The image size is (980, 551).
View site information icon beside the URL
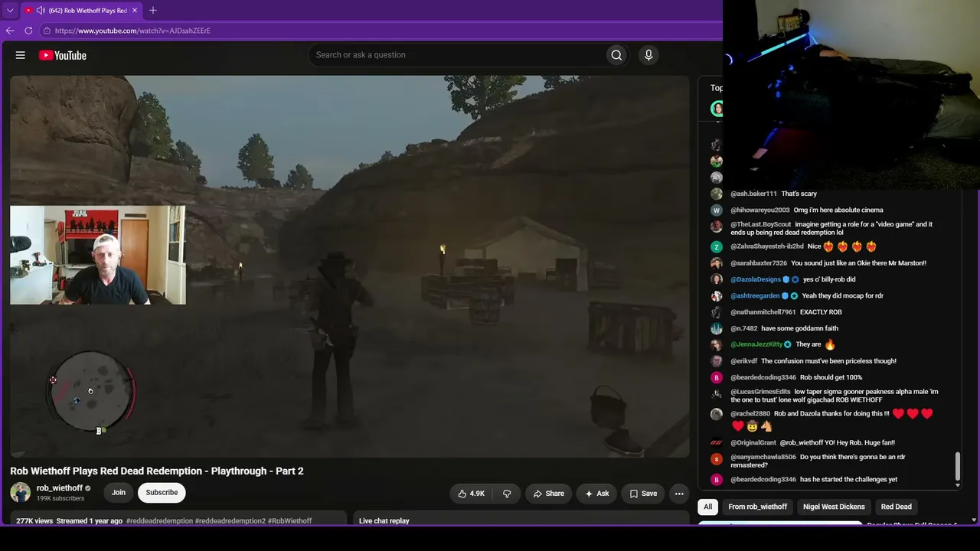(47, 31)
